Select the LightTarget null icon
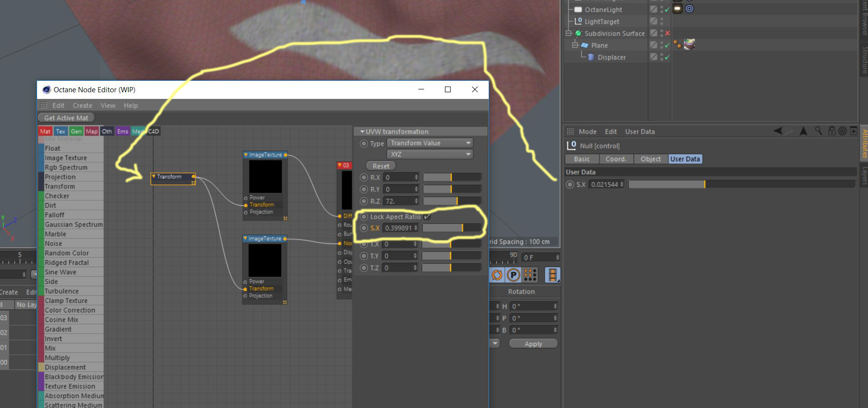Image resolution: width=868 pixels, height=408 pixels. pyautogui.click(x=578, y=21)
